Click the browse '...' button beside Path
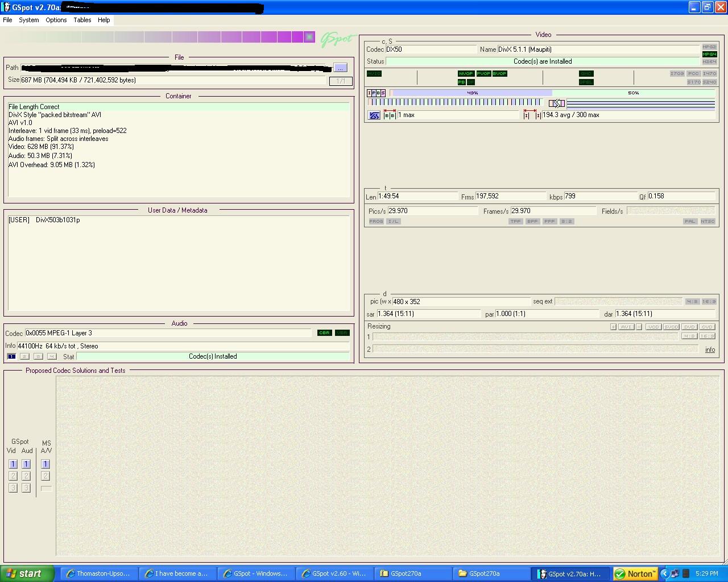The image size is (728, 582). (340, 68)
